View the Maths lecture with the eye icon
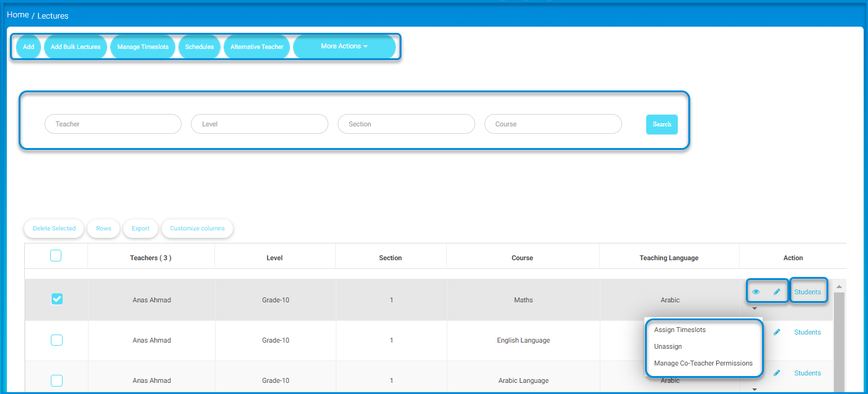The image size is (868, 394). click(x=756, y=292)
